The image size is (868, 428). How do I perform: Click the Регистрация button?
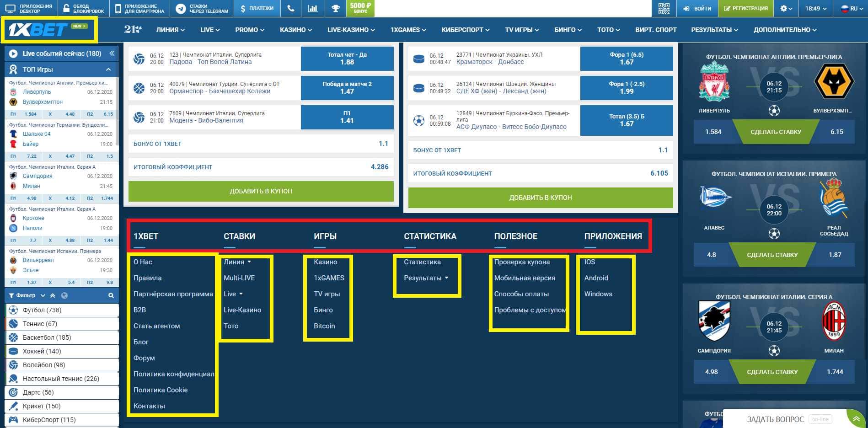coord(745,8)
